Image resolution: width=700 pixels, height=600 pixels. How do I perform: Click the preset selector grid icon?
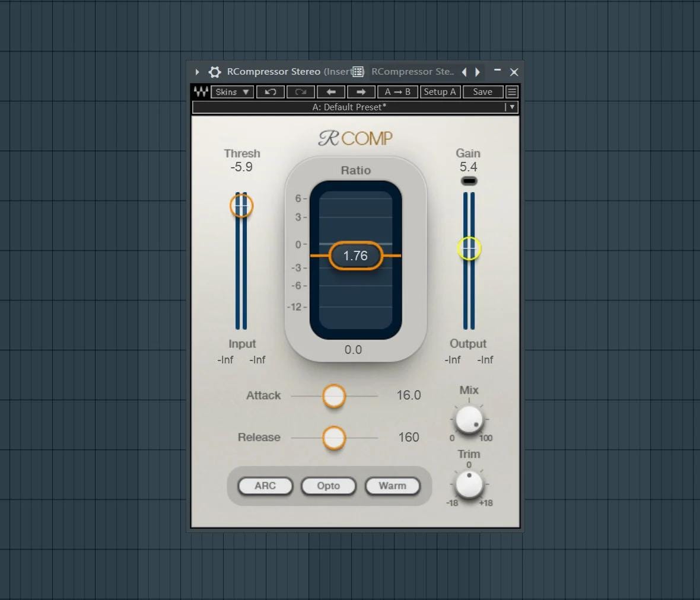[358, 72]
